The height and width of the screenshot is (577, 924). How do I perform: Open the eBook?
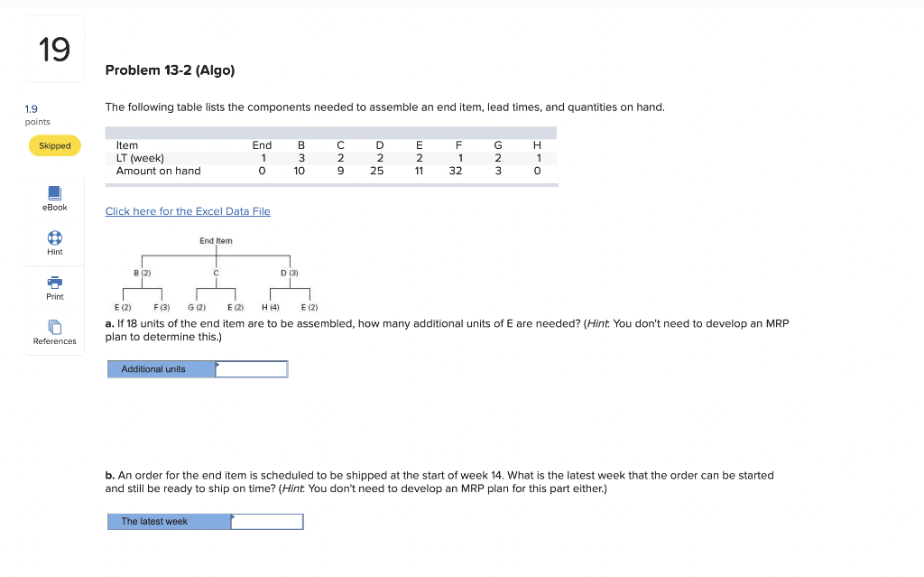(x=54, y=197)
